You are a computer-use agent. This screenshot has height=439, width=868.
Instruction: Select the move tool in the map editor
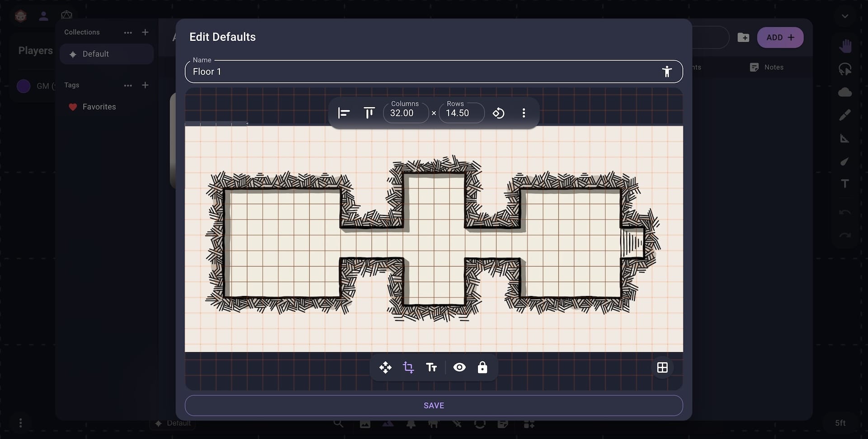[385, 367]
